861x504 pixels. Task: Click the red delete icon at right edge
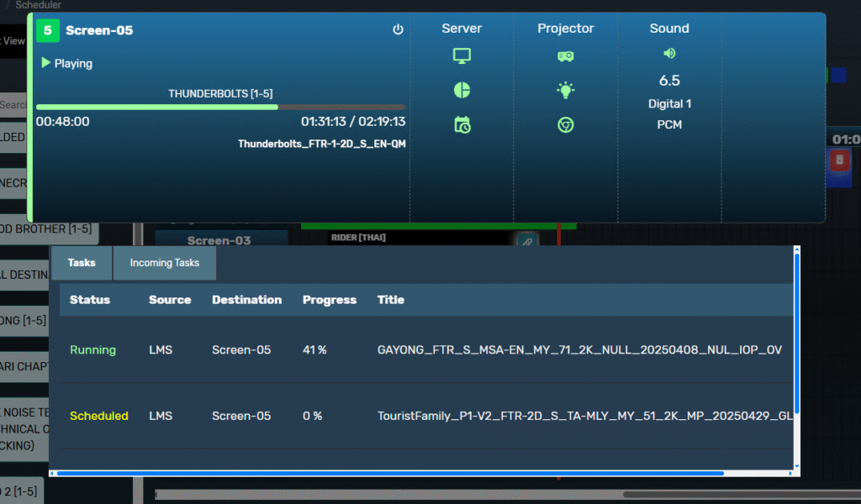click(839, 159)
